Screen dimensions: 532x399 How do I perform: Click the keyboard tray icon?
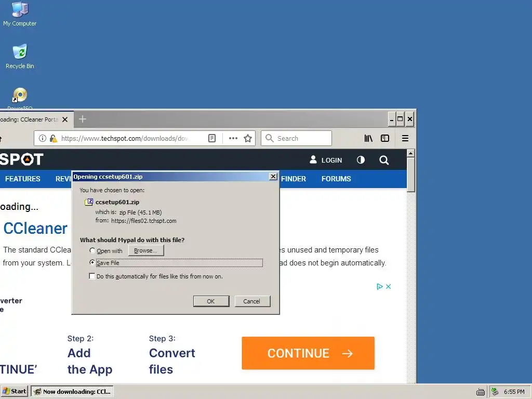481,392
